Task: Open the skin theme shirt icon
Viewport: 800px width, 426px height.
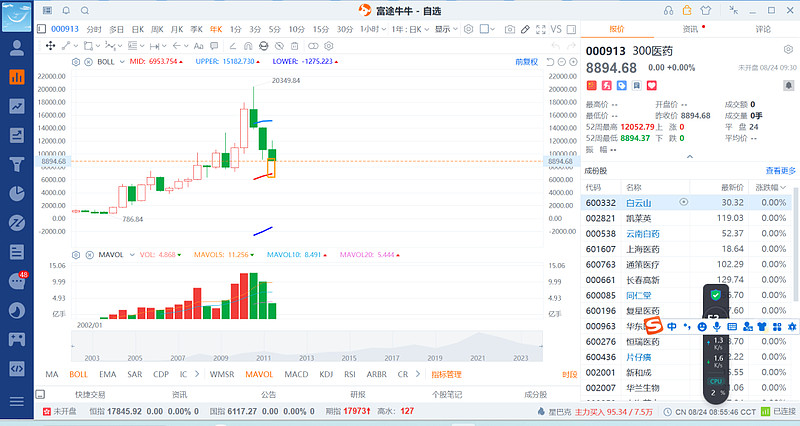Action: [x=706, y=10]
